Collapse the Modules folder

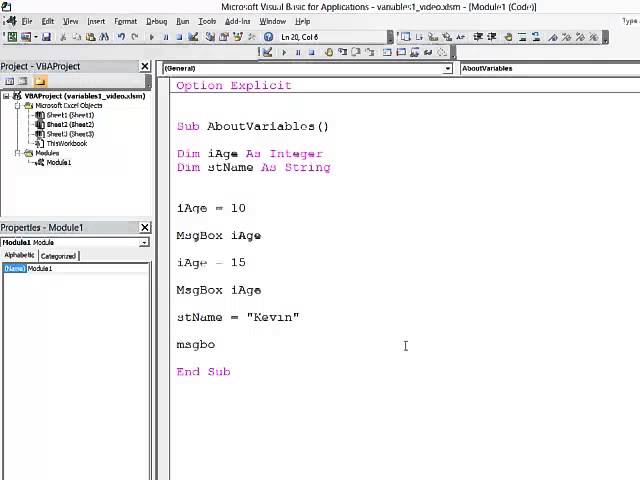[17, 153]
